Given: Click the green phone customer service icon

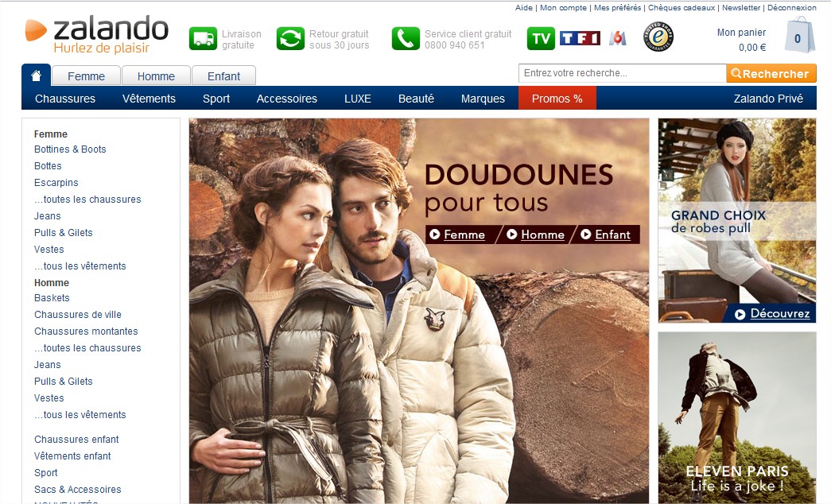Looking at the screenshot, I should click(406, 39).
